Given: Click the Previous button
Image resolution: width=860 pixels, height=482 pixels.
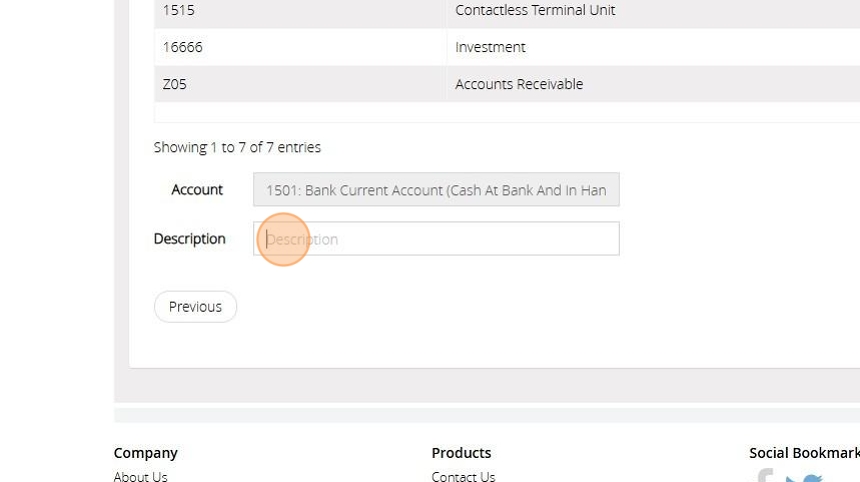Looking at the screenshot, I should pos(195,307).
